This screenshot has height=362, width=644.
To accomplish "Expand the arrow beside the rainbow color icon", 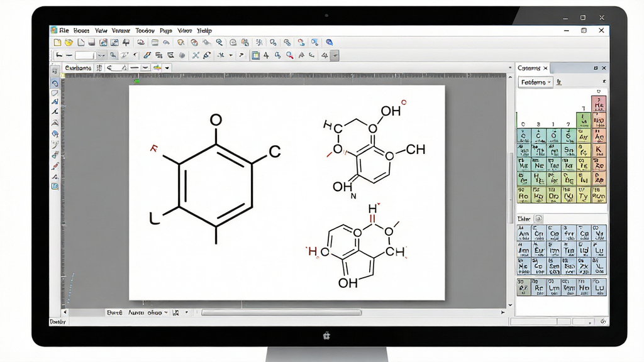I will pyautogui.click(x=167, y=68).
